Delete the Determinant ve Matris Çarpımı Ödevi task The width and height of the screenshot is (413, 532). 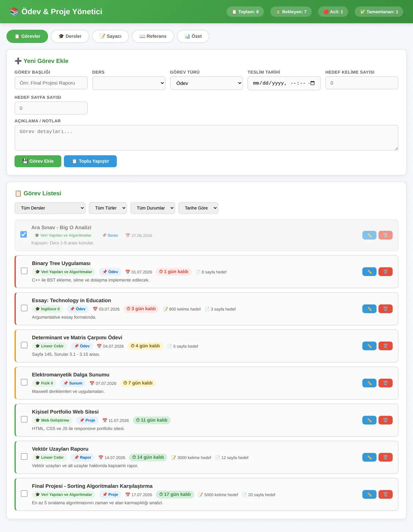[x=385, y=346]
